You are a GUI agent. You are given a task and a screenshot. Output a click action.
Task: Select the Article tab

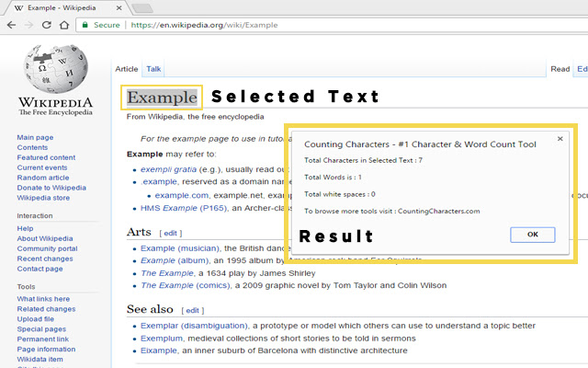(x=126, y=69)
